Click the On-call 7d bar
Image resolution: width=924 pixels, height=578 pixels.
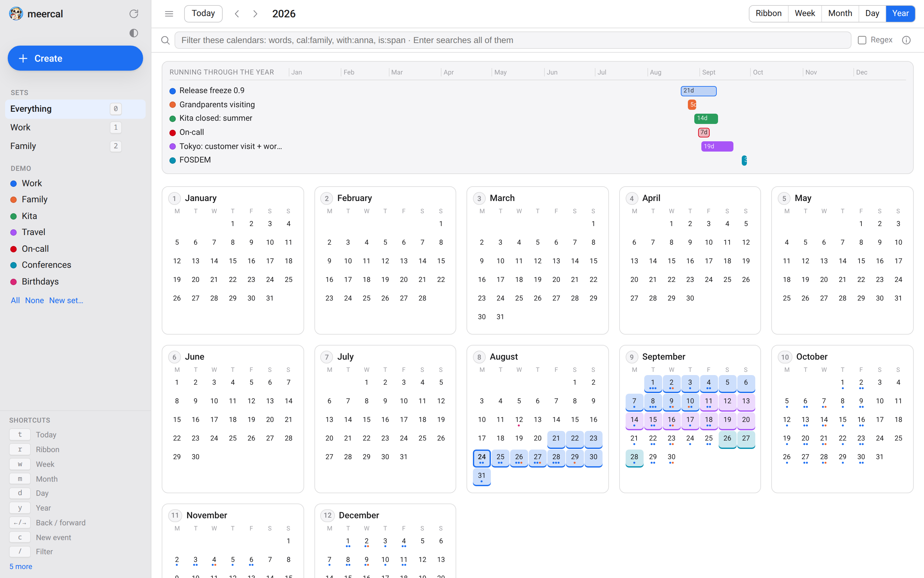pyautogui.click(x=704, y=132)
